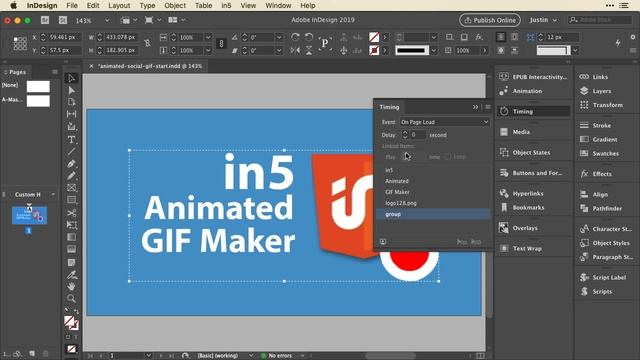Click the fill color swatch in toolbox
This screenshot has width=640, height=360.
69,321
